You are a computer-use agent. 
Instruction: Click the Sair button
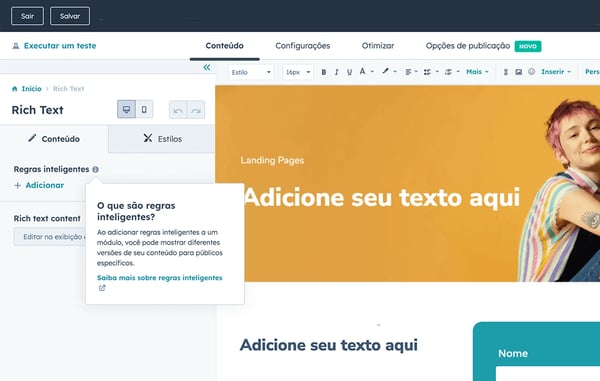[27, 16]
